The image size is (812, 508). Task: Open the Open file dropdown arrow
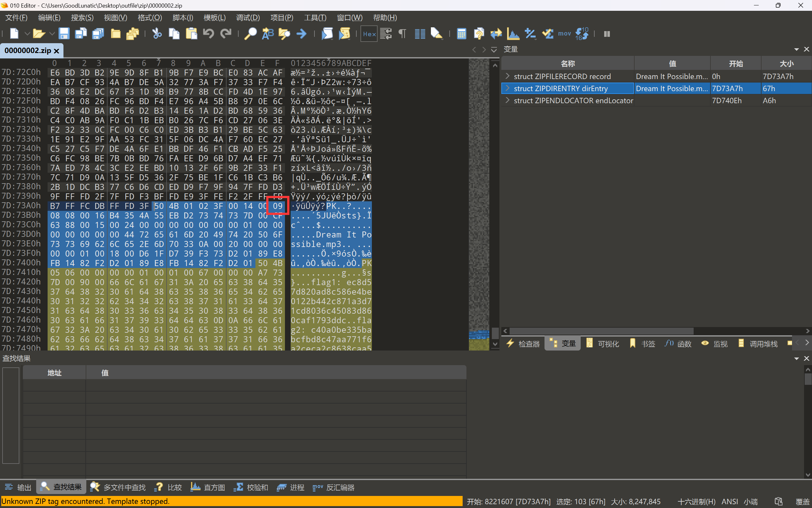[52, 34]
